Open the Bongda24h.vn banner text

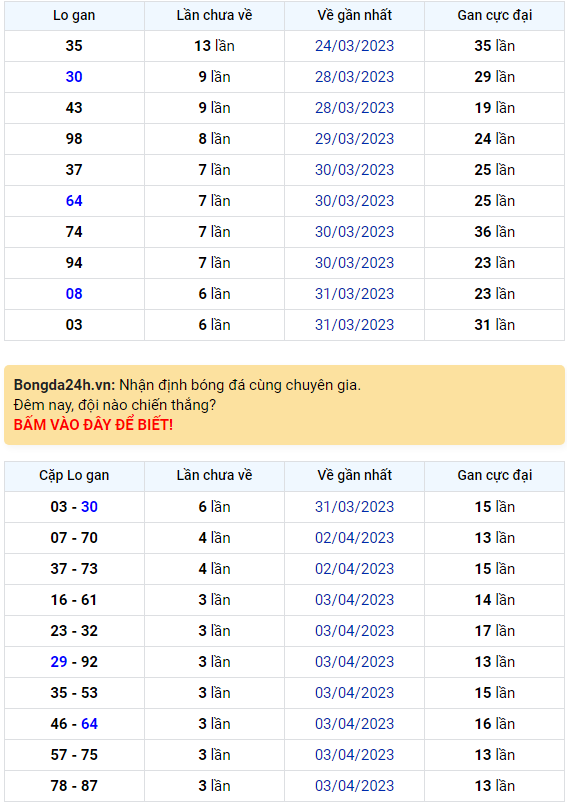(187, 385)
